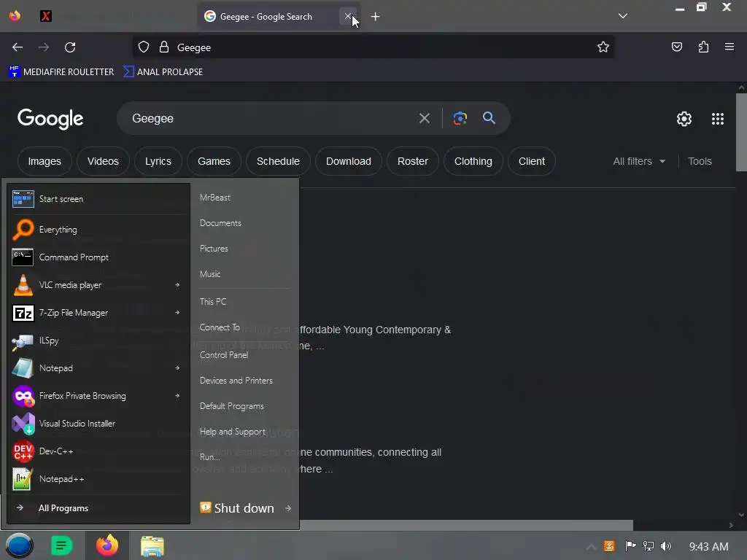Open MrBeast user folder
747x560 pixels.
[215, 197]
